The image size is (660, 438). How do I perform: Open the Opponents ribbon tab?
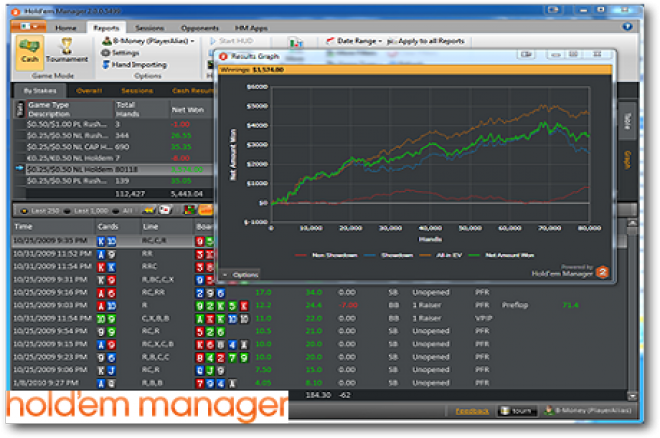[x=200, y=28]
